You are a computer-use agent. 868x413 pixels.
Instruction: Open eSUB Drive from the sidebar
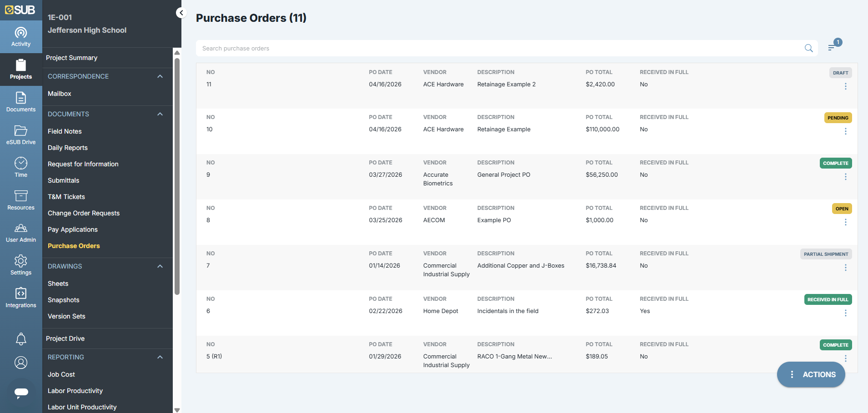21,134
